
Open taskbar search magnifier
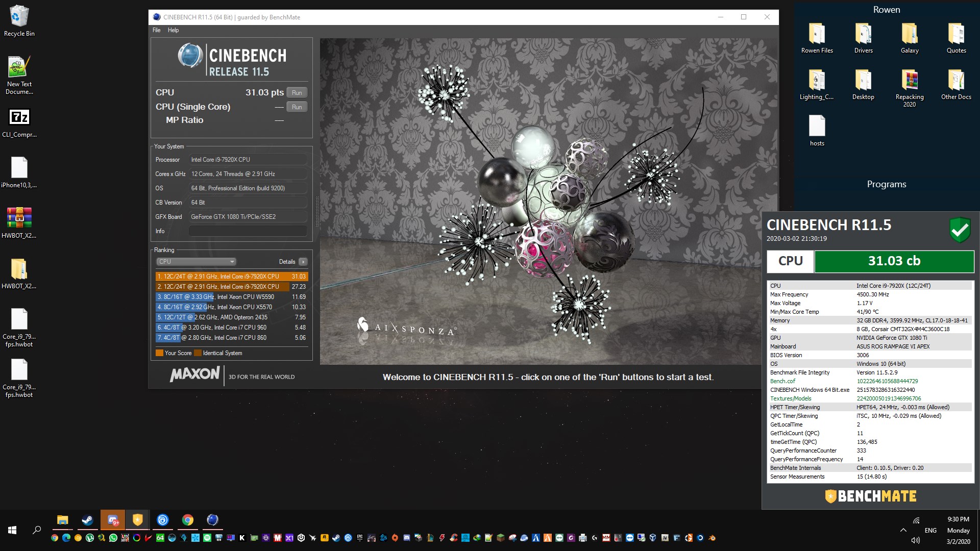37,530
